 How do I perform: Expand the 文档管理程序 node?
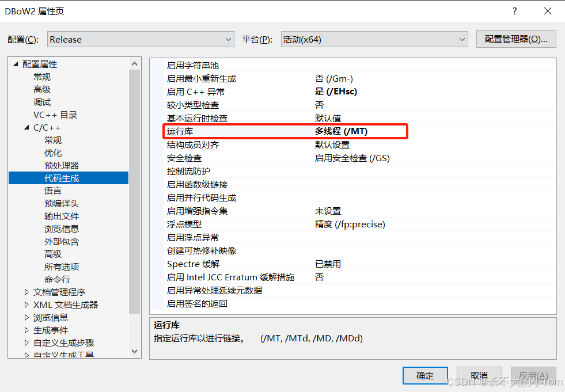click(26, 292)
